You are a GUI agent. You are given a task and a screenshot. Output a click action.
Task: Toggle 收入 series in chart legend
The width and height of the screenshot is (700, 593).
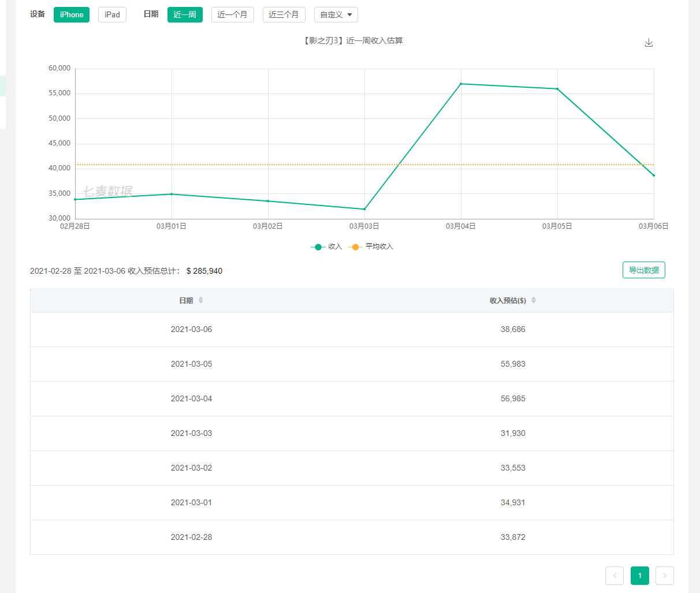[327, 247]
